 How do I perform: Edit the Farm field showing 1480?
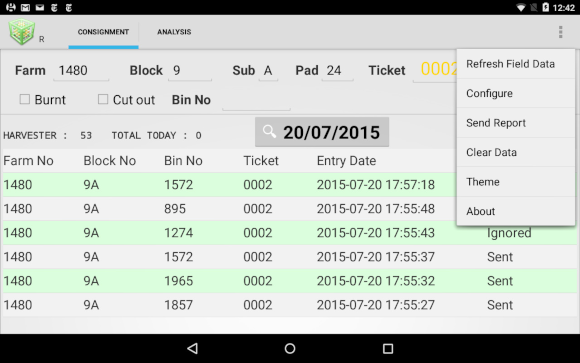(81, 70)
